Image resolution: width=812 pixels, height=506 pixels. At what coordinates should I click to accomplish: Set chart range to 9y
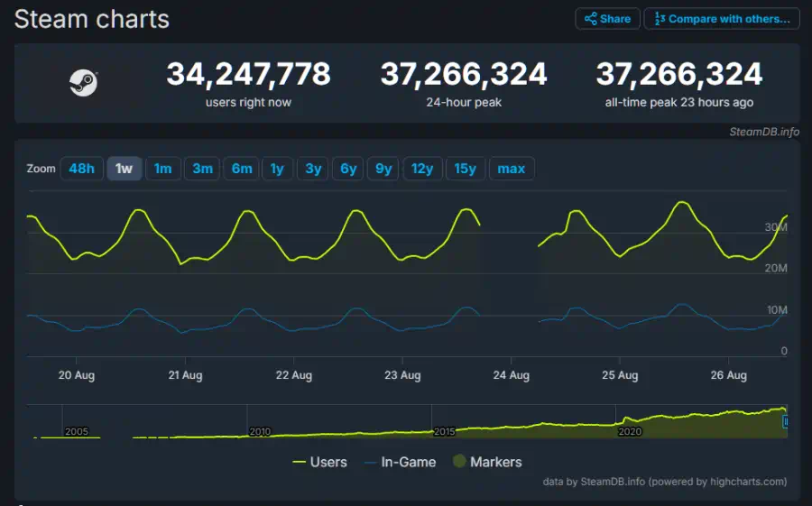click(383, 169)
